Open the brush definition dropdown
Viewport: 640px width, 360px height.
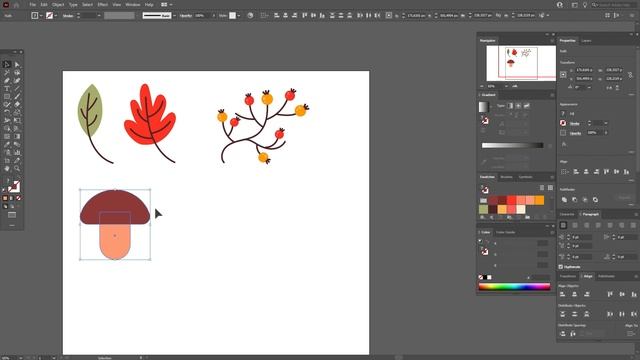[174, 16]
